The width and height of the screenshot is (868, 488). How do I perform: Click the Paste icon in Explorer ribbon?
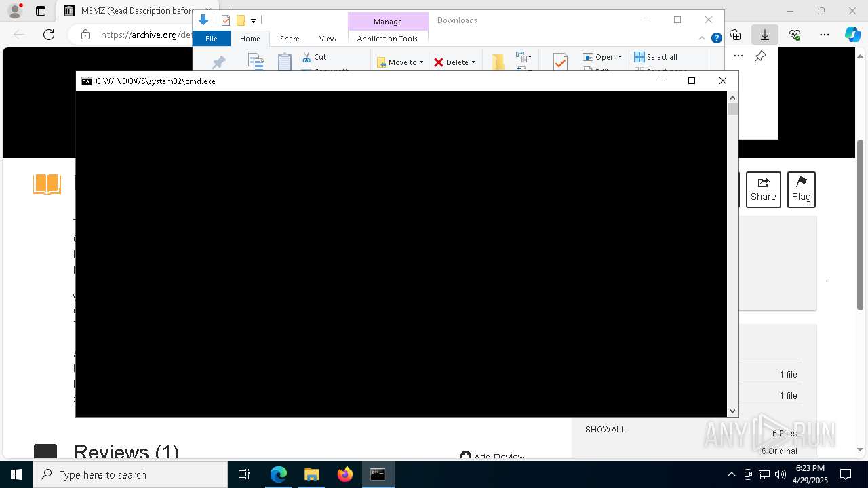click(x=285, y=62)
